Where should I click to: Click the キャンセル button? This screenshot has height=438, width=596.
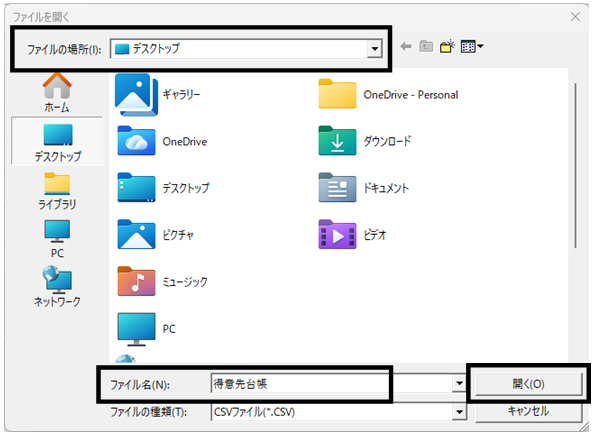(528, 411)
